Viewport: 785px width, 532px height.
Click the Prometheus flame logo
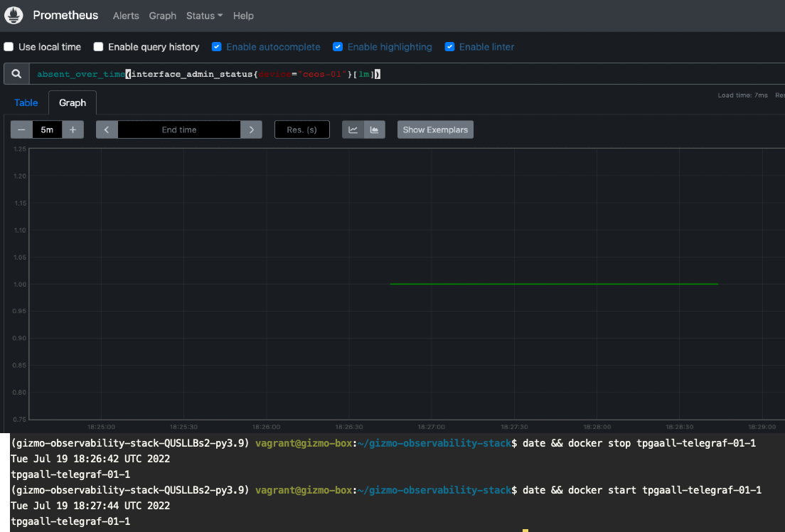tap(14, 16)
